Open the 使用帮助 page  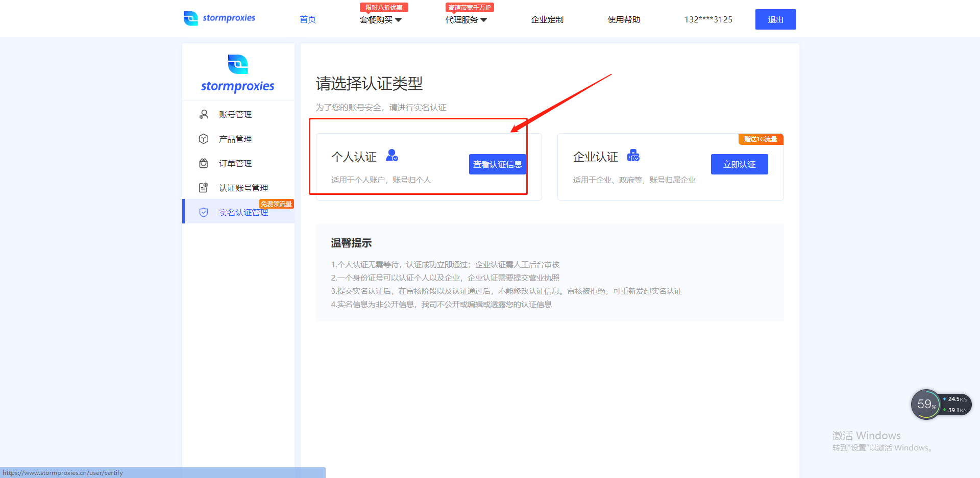[x=624, y=19]
